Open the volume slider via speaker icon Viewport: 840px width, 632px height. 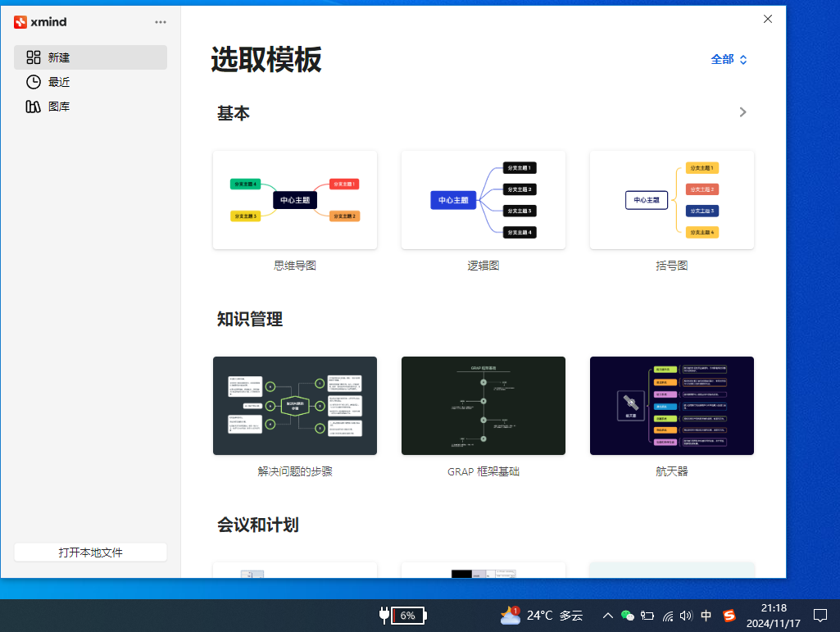(685, 616)
